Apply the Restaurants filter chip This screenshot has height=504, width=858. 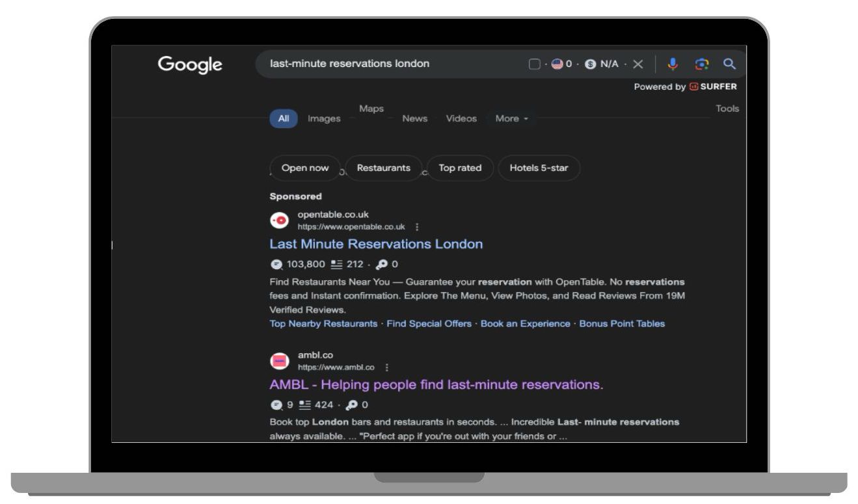[x=384, y=168]
